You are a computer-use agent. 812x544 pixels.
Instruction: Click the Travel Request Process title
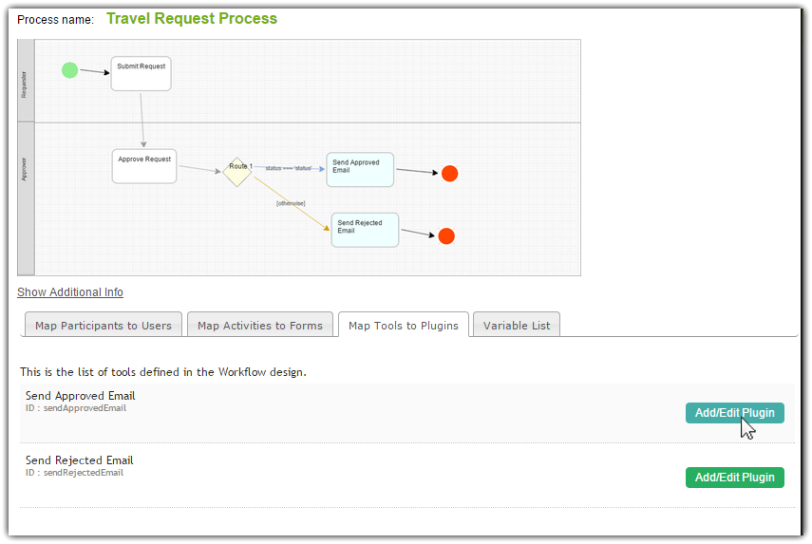pos(192,19)
